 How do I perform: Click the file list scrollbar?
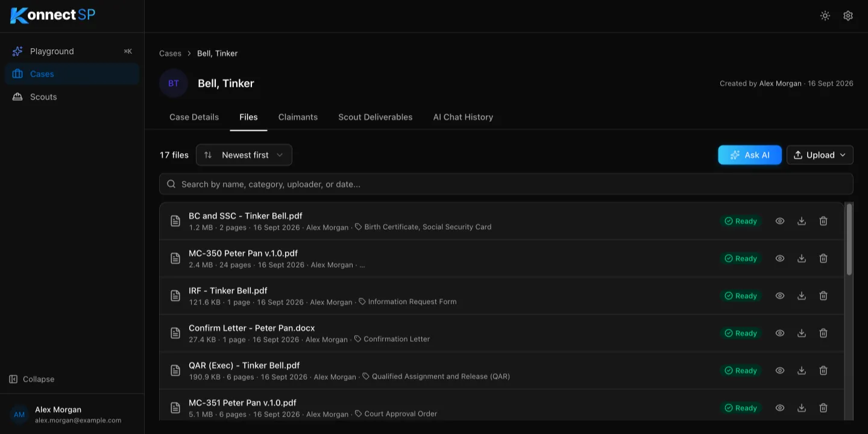click(849, 239)
